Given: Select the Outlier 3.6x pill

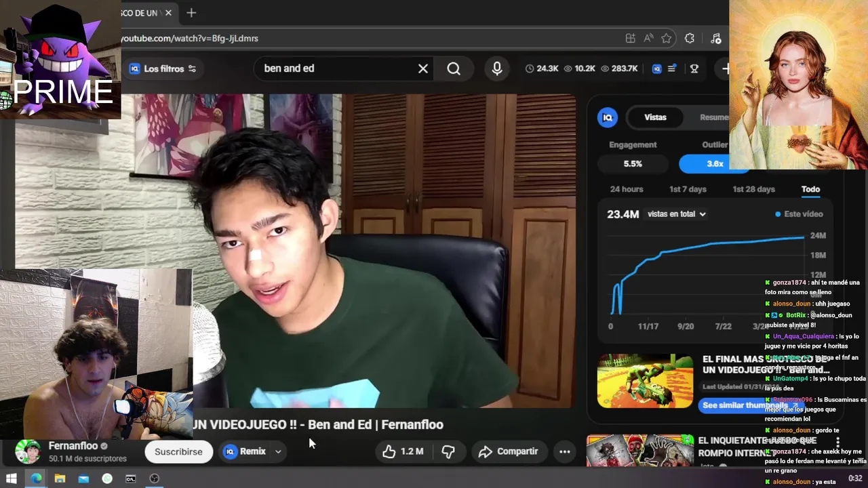Looking at the screenshot, I should (715, 164).
